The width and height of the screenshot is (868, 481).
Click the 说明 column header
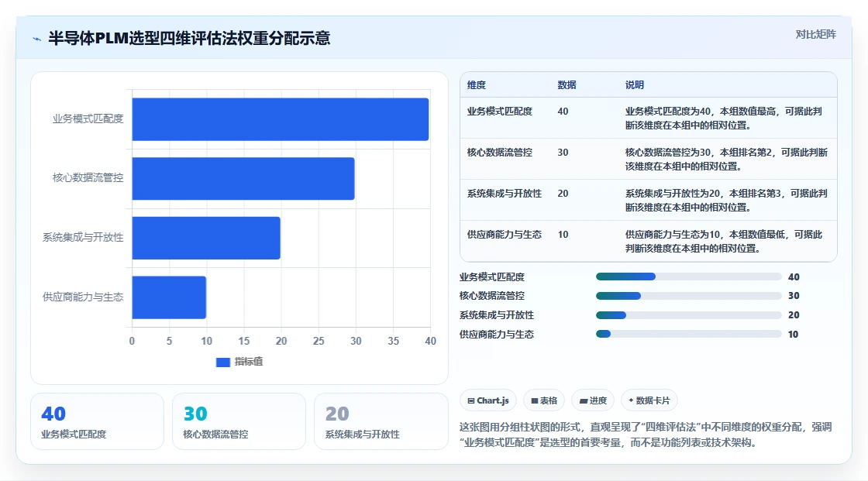(x=635, y=84)
